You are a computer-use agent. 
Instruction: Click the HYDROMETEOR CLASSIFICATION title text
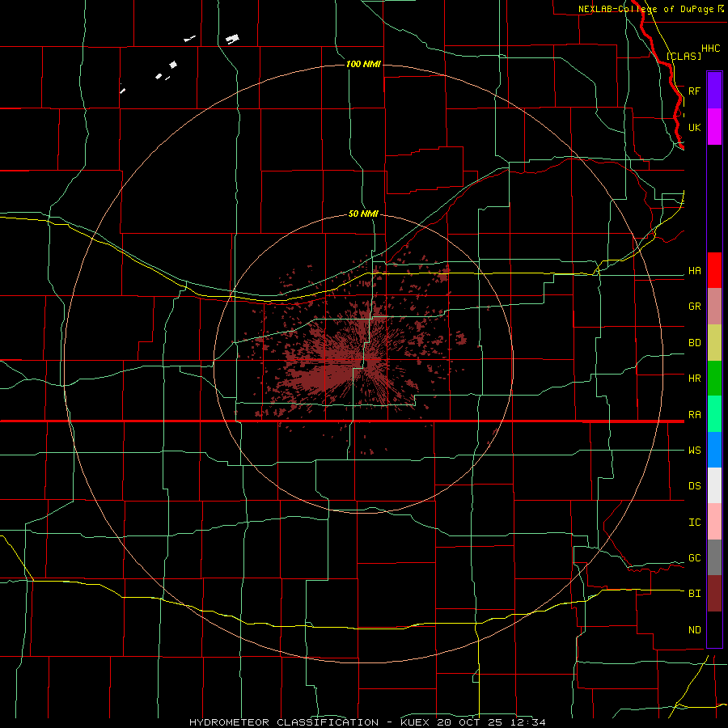point(284,722)
